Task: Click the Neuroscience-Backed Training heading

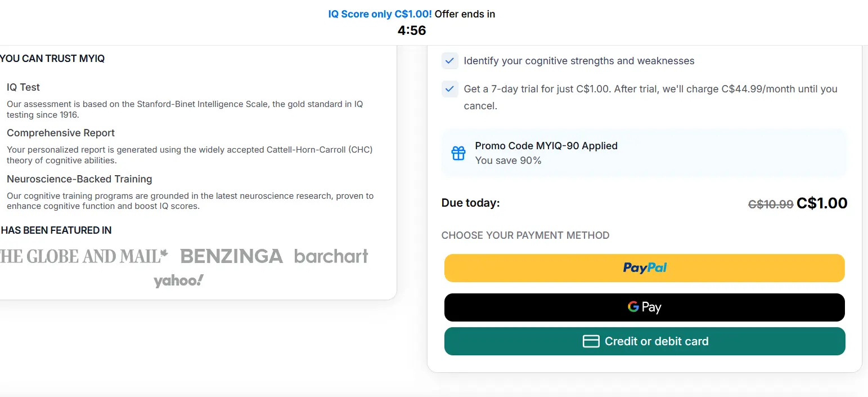Action: tap(79, 179)
